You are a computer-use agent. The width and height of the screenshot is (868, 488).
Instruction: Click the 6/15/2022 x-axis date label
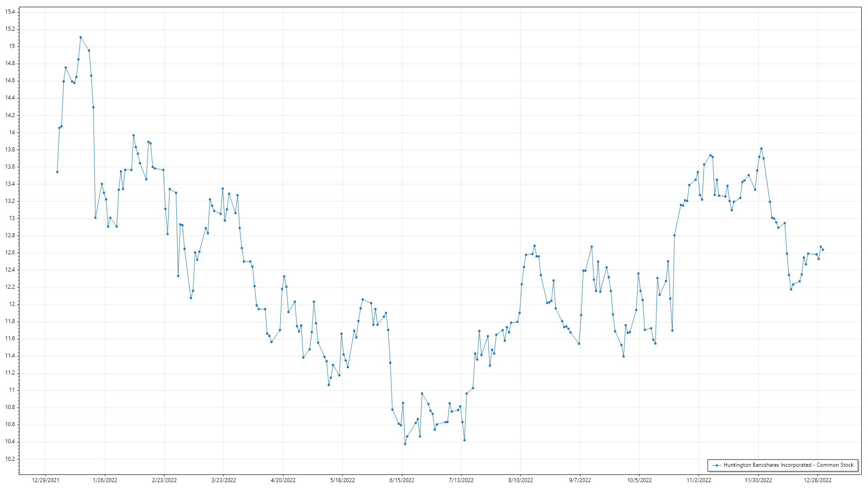(x=402, y=480)
